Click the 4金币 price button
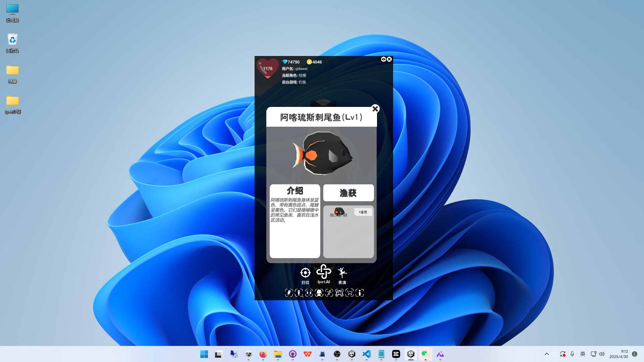Viewport: 644px width, 362px height. click(363, 212)
